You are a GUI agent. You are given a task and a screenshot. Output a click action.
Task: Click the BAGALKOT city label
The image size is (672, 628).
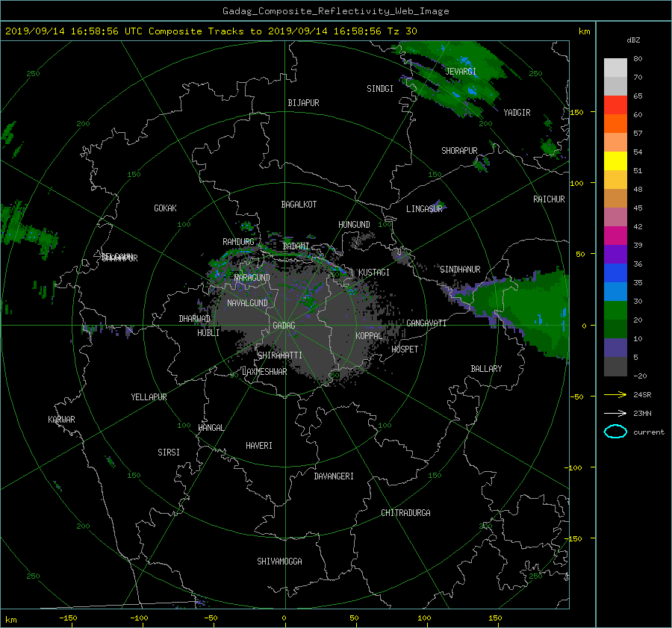299,205
